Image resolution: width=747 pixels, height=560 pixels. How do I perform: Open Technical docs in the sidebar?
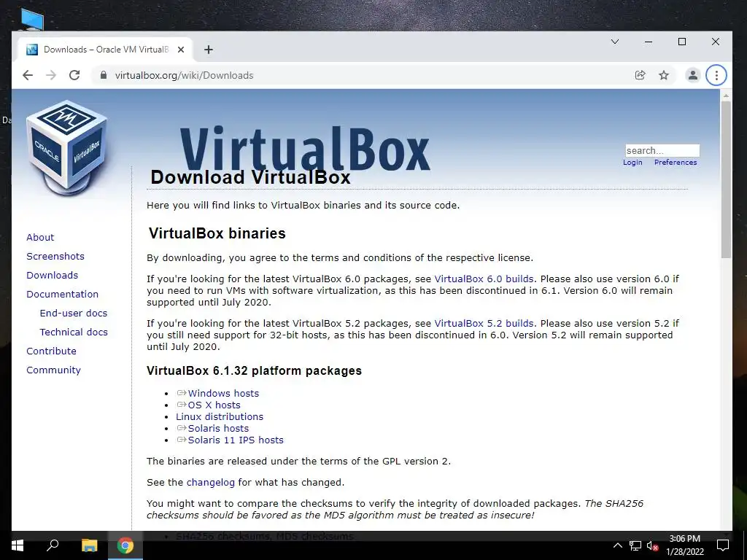pyautogui.click(x=74, y=332)
